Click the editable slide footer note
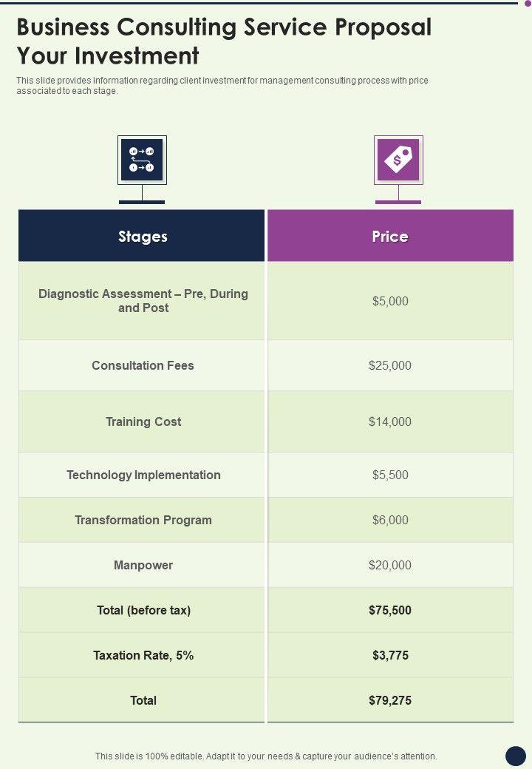The height and width of the screenshot is (769, 532). (266, 756)
